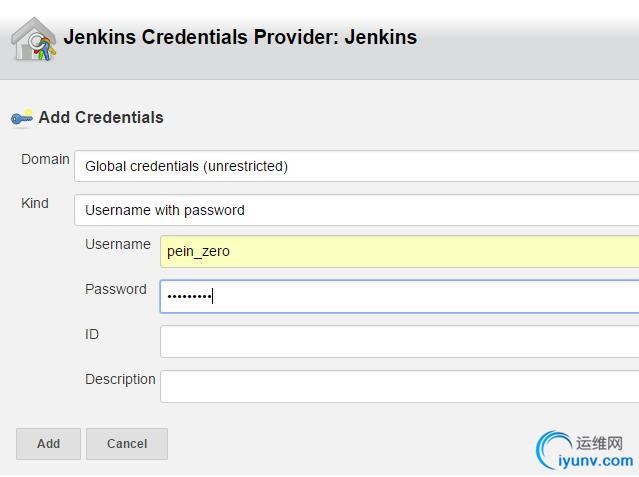Select the empty ID input field
Screen dimensions: 639x477
[399, 342]
